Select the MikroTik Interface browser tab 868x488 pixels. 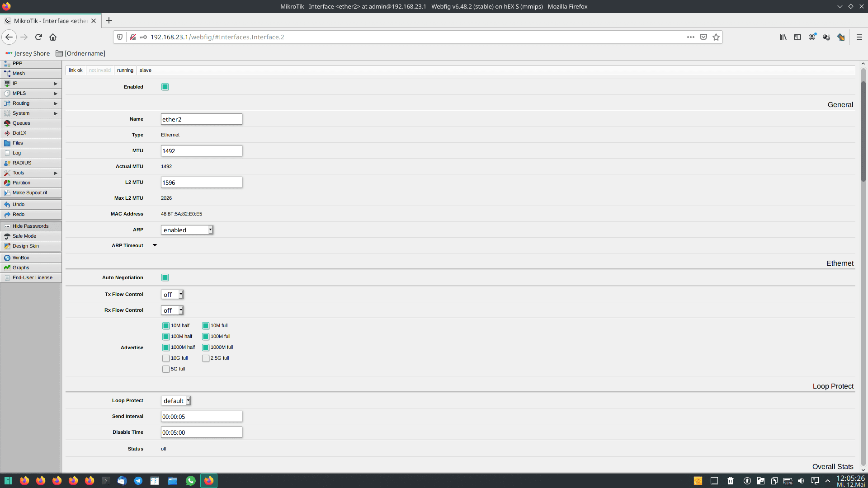tap(50, 21)
